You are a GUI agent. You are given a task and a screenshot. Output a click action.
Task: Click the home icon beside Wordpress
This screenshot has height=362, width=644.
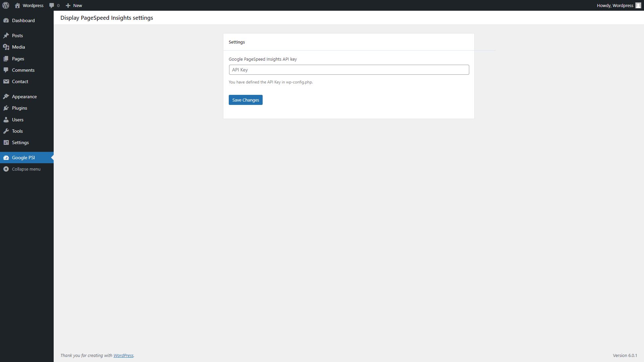(x=17, y=5)
